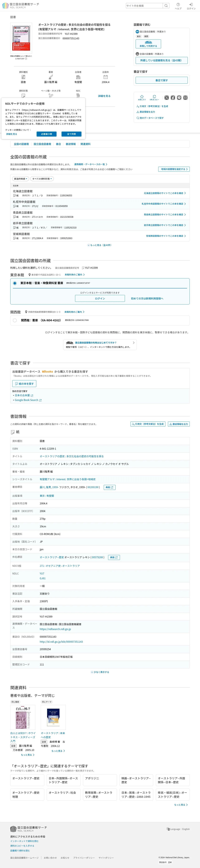200x868 pixels.
Task: Share this book on Facebook
Action: 173,98
